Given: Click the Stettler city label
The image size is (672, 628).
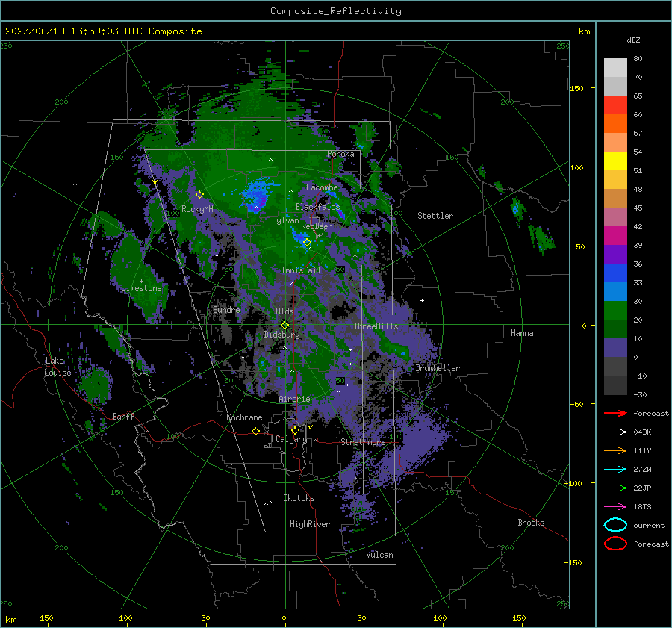Looking at the screenshot, I should click(x=435, y=216).
